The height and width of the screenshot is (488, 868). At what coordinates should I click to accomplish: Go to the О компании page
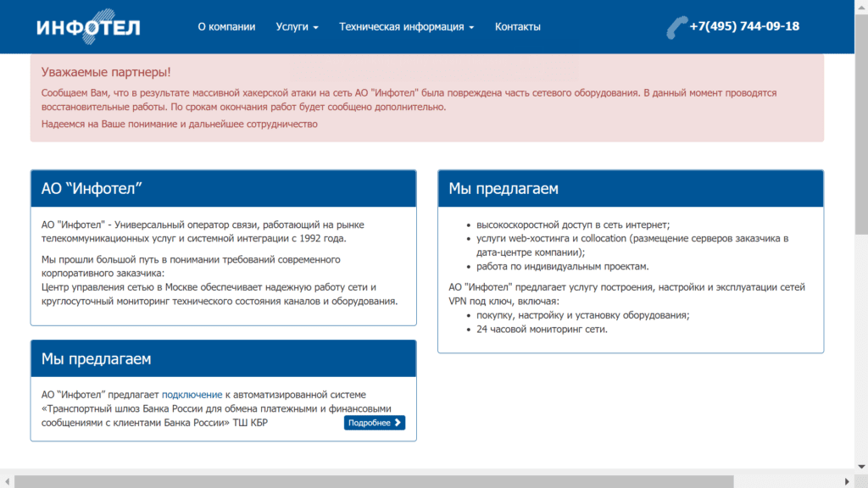[x=226, y=26]
